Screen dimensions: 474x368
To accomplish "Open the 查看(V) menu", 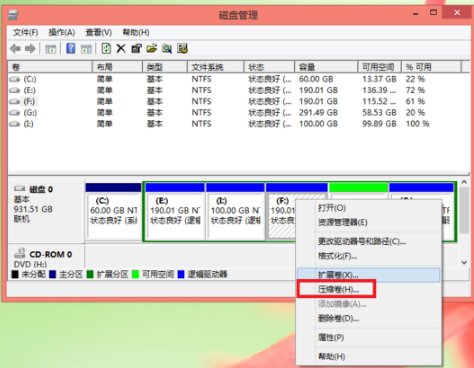I will (x=99, y=32).
